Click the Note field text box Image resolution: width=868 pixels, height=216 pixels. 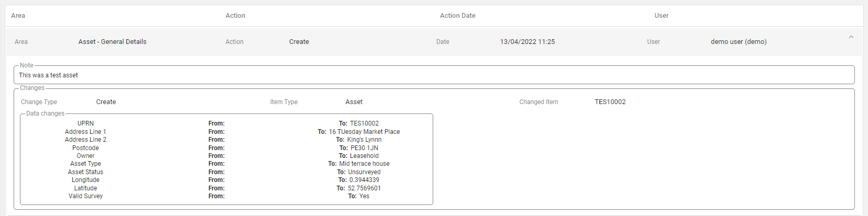[x=434, y=75]
